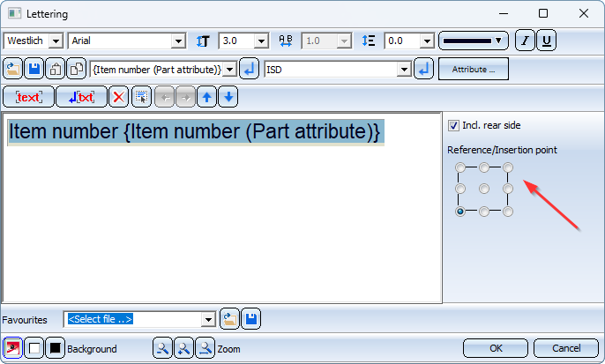Click the copy documents icon
Image resolution: width=605 pixels, height=364 pixels.
point(77,70)
